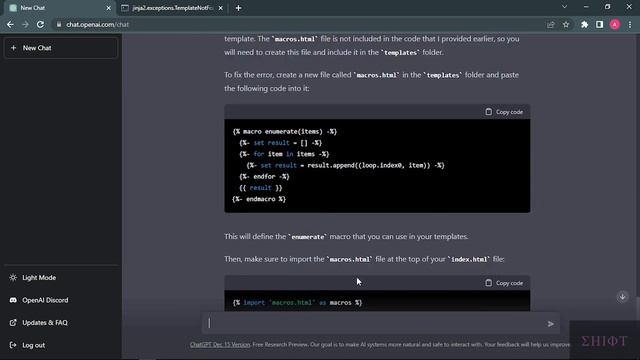This screenshot has width=640, height=360.
Task: Go back with the browser back arrow
Action: tap(10, 24)
